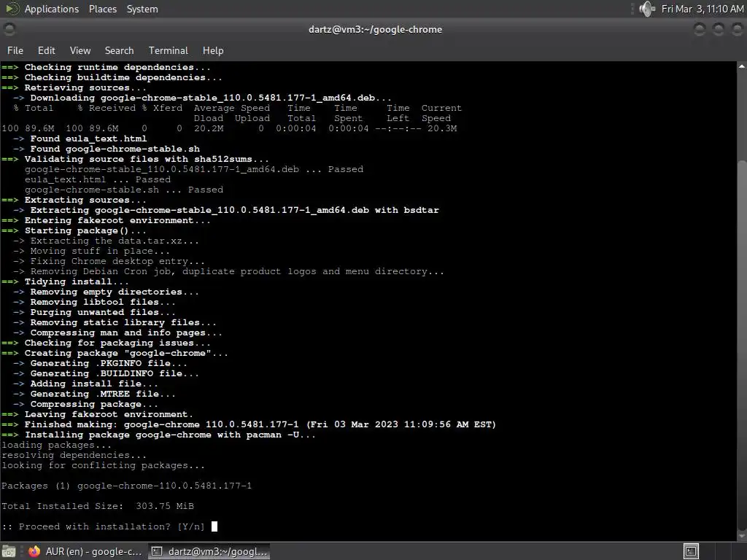The image size is (747, 560).
Task: Open the File menu in terminal
Action: (15, 50)
